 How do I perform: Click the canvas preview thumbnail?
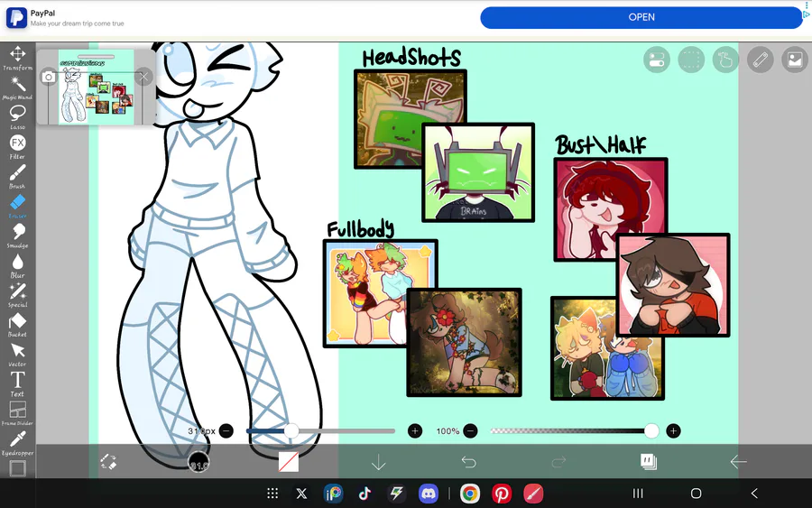tap(97, 87)
